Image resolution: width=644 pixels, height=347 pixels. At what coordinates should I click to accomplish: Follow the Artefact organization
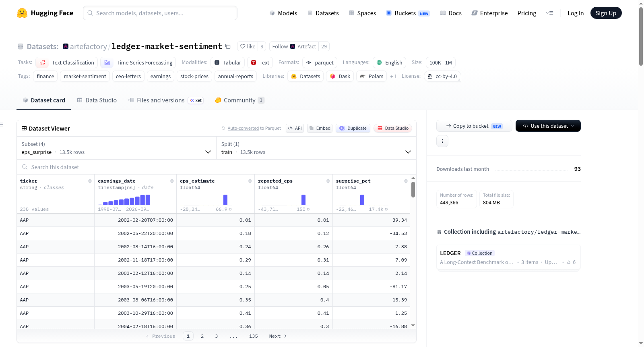tap(294, 46)
